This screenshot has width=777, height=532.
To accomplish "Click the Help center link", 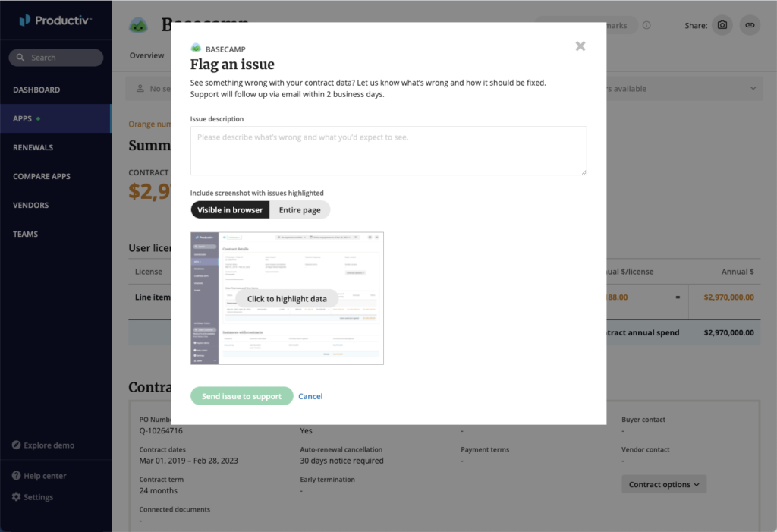I will 45,476.
